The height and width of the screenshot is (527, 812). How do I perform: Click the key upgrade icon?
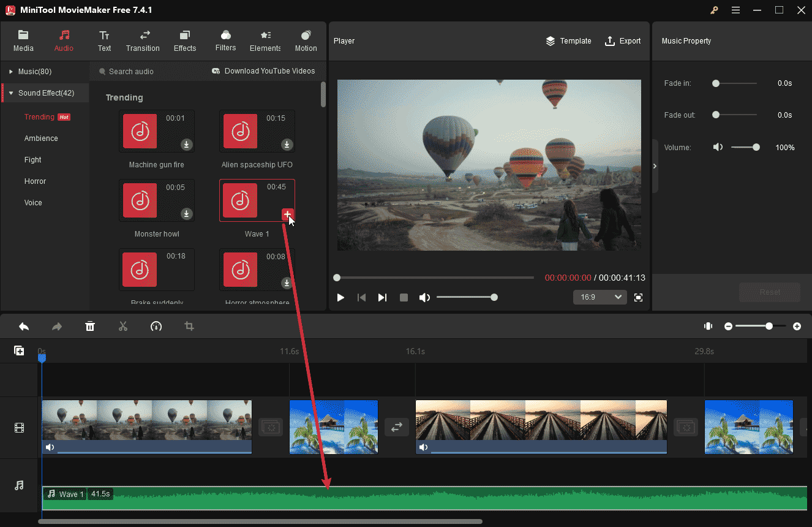[x=714, y=10]
